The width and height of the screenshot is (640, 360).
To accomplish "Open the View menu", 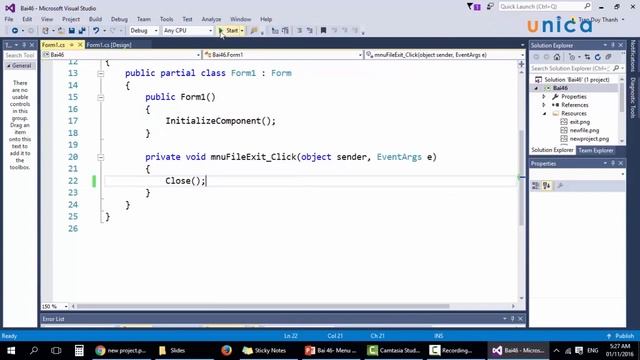I will [47, 19].
